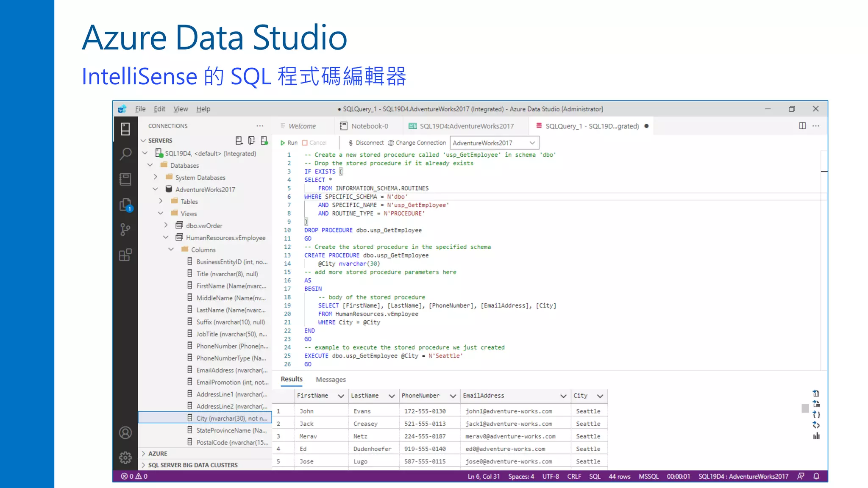Expand the SQL Server Big Data Clusters section
This screenshot has width=868, height=488.
click(x=143, y=465)
